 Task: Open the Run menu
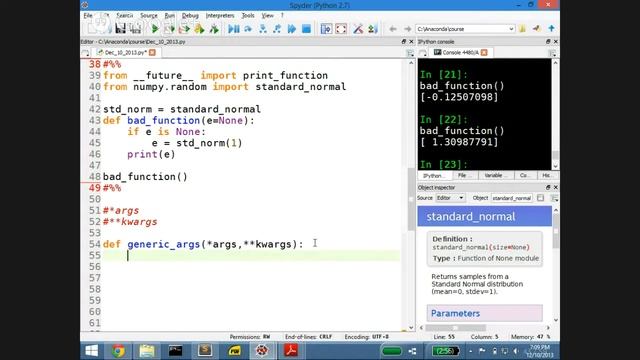point(169,16)
